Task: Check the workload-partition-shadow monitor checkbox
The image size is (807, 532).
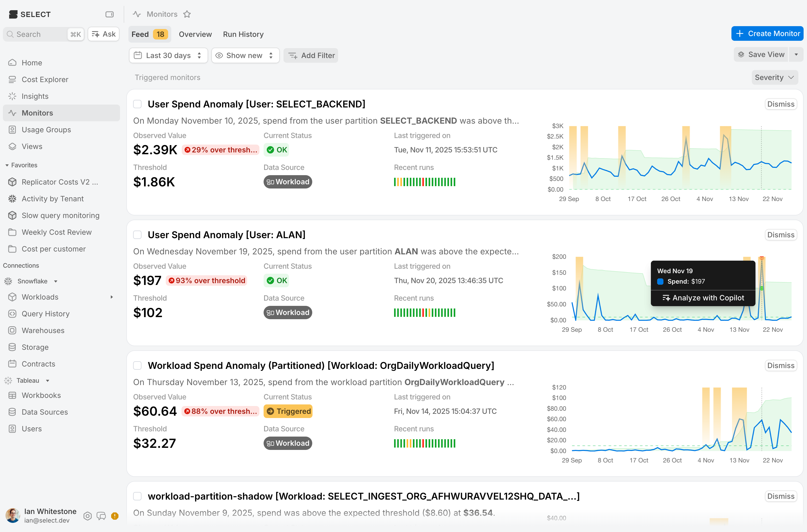Action: tap(137, 496)
